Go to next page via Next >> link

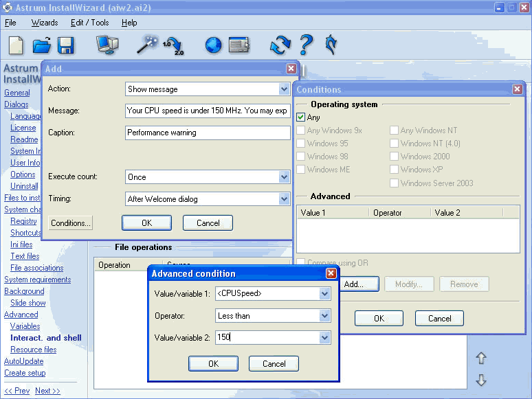(x=47, y=391)
